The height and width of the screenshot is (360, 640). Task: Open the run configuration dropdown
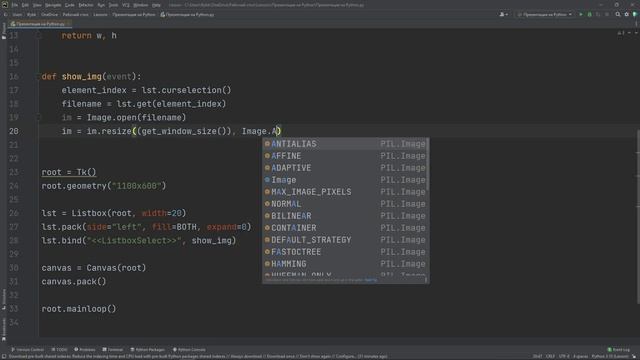pyautogui.click(x=544, y=14)
